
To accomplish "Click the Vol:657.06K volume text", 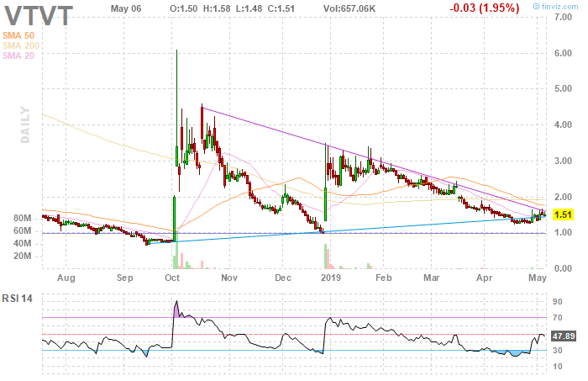I will [x=349, y=8].
